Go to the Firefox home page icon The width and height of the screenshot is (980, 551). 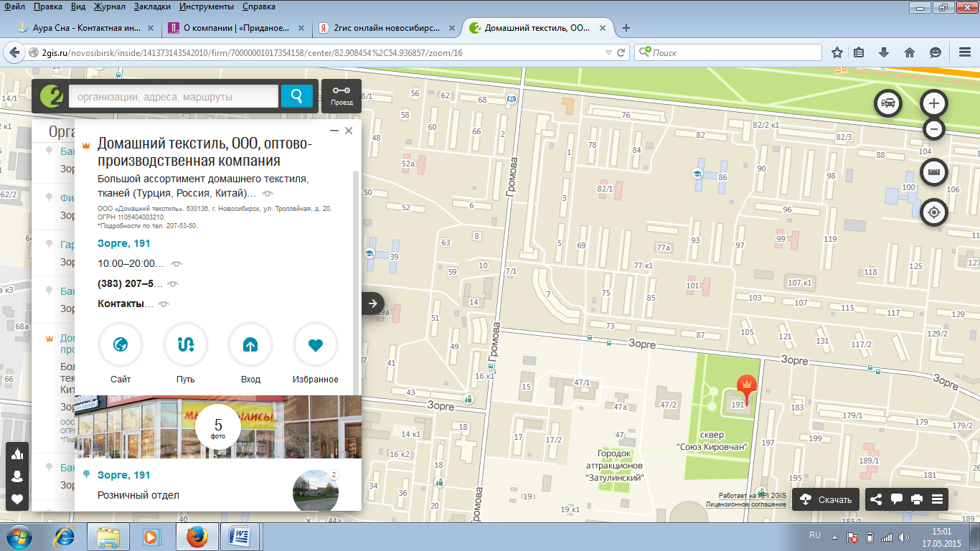(910, 52)
